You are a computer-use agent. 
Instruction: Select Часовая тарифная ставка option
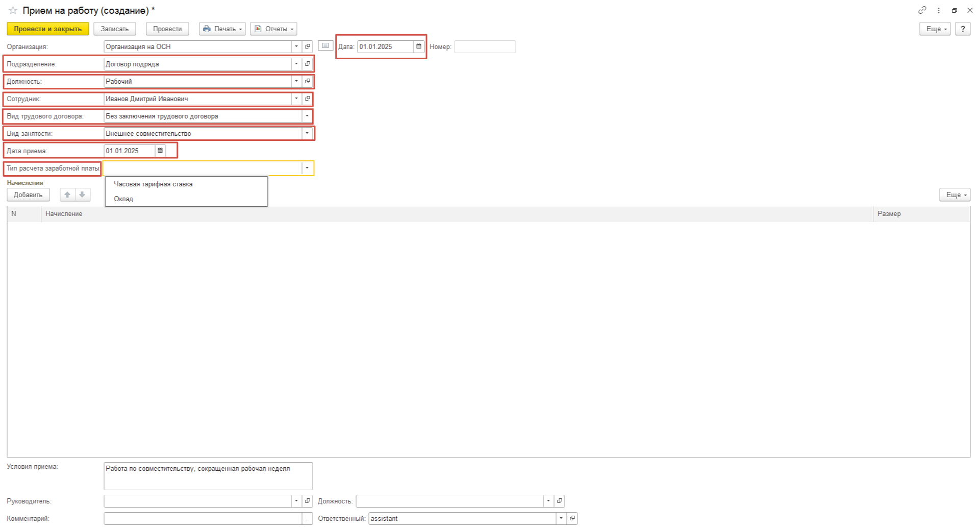[x=153, y=184]
